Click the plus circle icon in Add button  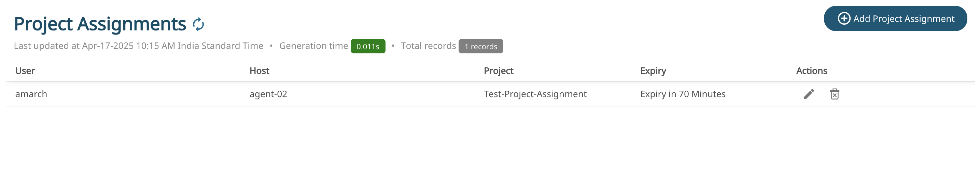844,19
